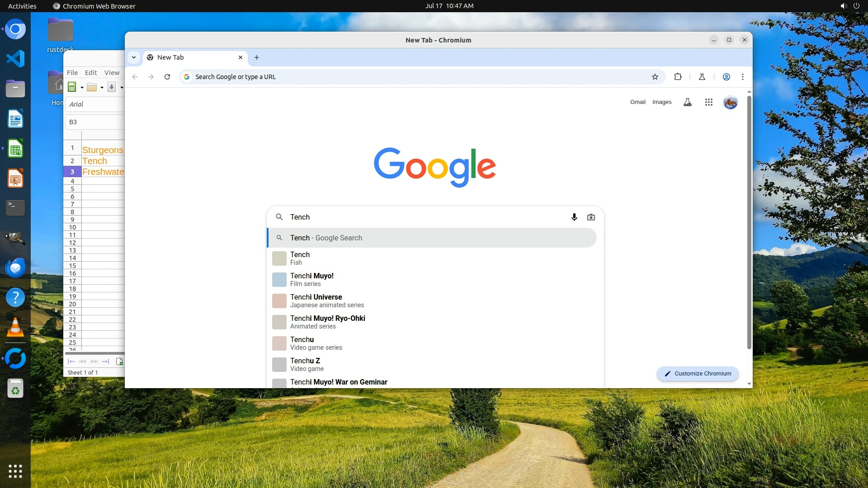Click the Gmail link
This screenshot has height=488, width=868.
pos(637,102)
